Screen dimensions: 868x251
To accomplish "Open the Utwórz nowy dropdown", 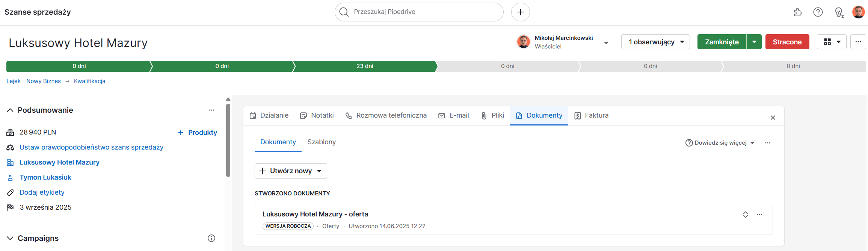I will [x=291, y=171].
